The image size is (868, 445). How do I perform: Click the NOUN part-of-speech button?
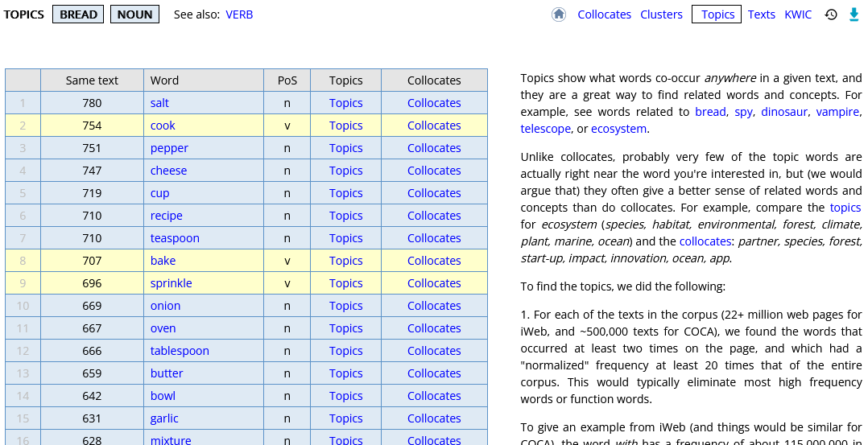(135, 14)
